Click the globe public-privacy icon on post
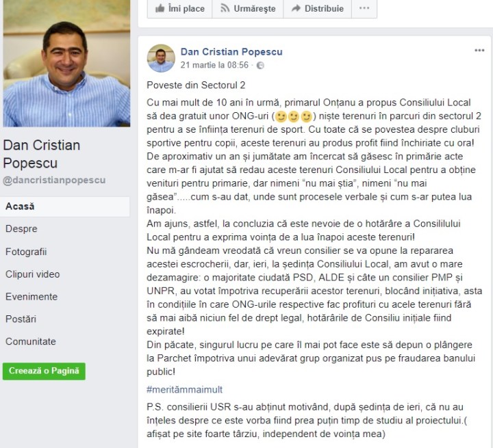This screenshot has width=493, height=448. click(260, 66)
